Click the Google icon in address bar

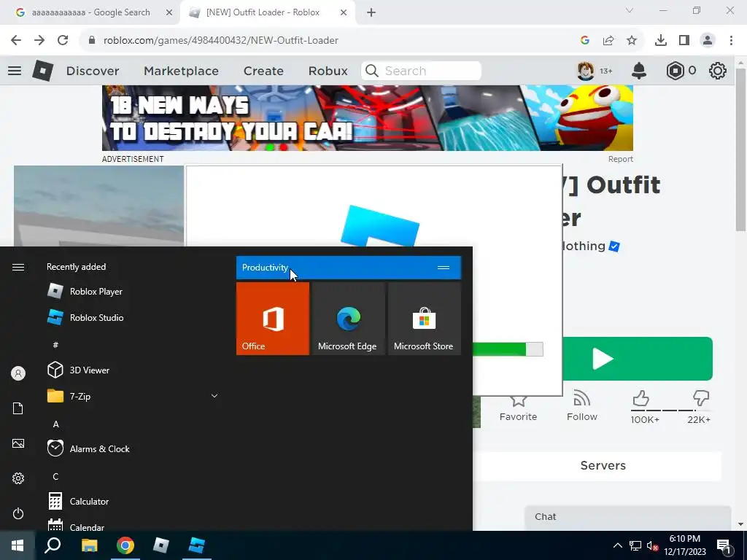pyautogui.click(x=585, y=41)
